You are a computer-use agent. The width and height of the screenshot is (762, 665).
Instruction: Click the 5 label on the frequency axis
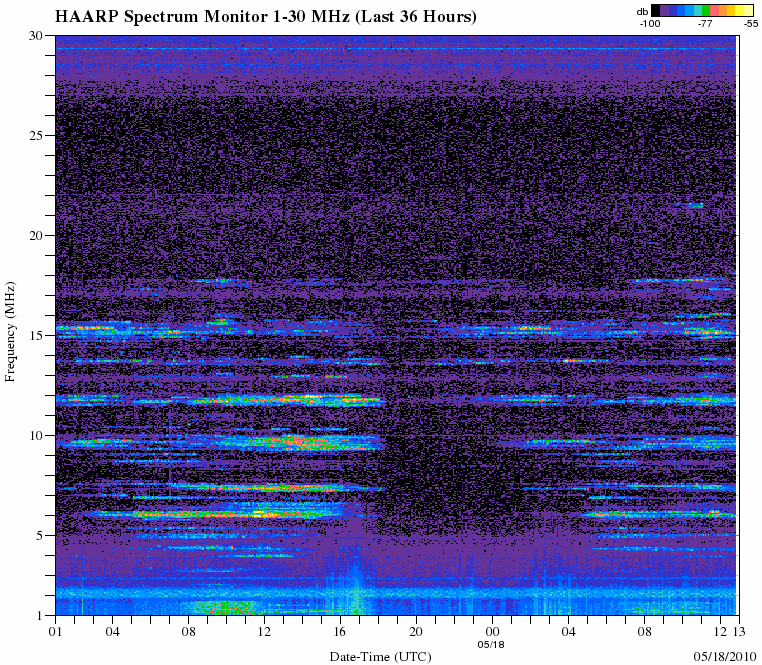pos(40,535)
